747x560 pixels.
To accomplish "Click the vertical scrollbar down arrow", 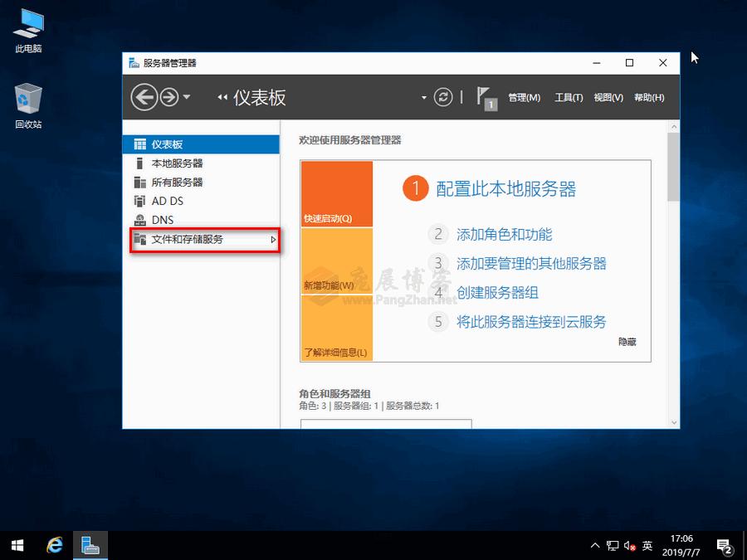I will pos(673,421).
